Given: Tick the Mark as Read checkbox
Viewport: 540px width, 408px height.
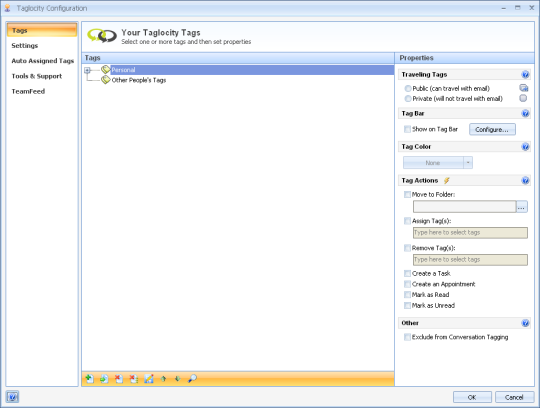Looking at the screenshot, I should point(407,295).
